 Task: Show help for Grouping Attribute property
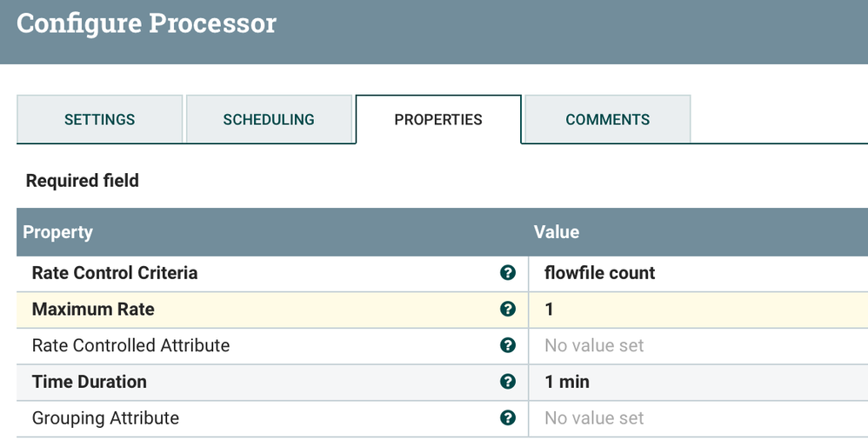click(508, 418)
